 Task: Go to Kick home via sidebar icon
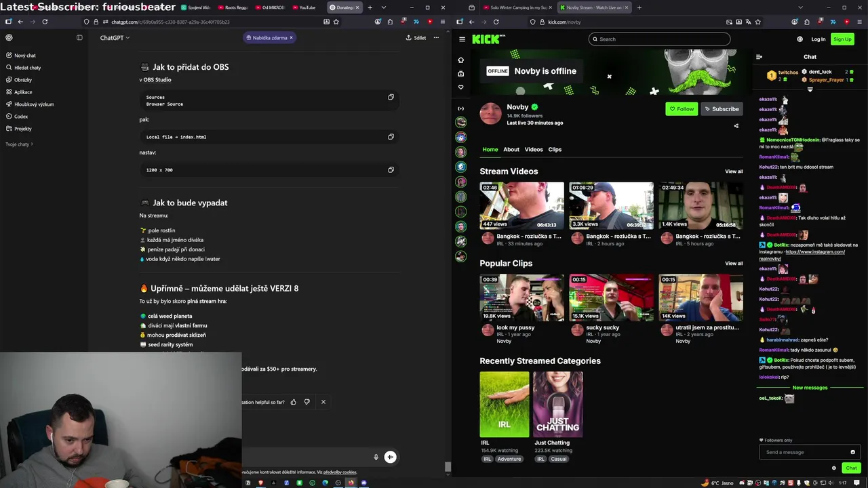pyautogui.click(x=461, y=60)
